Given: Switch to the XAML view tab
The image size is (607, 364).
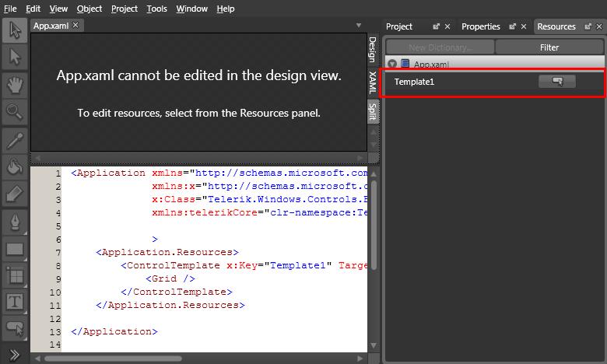Looking at the screenshot, I should point(373,82).
